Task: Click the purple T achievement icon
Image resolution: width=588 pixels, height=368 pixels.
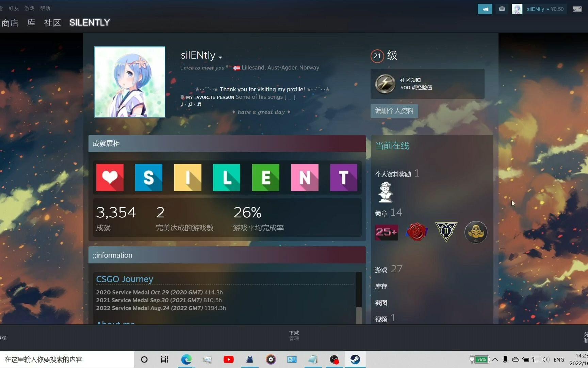Action: (344, 178)
